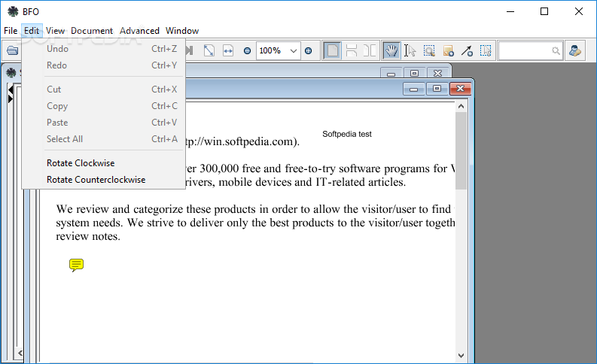Image resolution: width=597 pixels, height=364 pixels.
Task: Open the Document menu
Action: 92,31
